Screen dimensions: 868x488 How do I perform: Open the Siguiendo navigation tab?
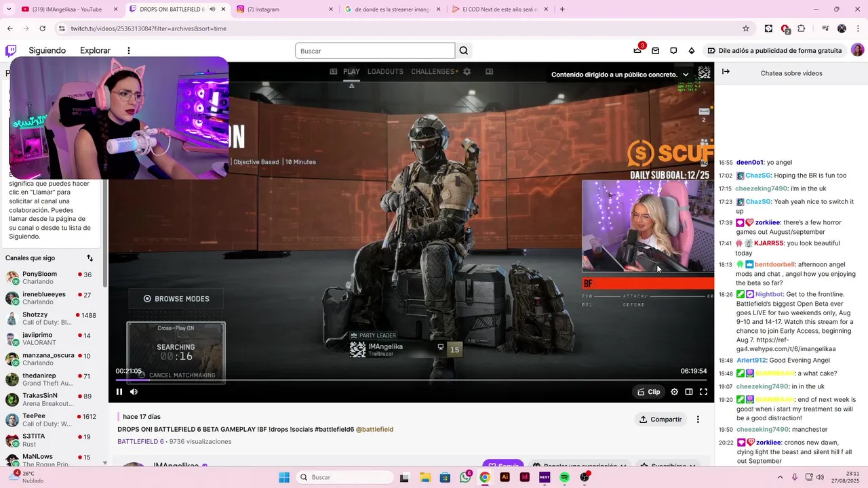pyautogui.click(x=47, y=51)
